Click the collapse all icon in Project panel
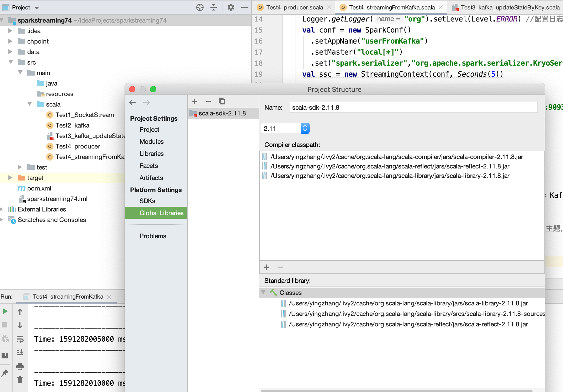563x392 pixels. click(214, 7)
